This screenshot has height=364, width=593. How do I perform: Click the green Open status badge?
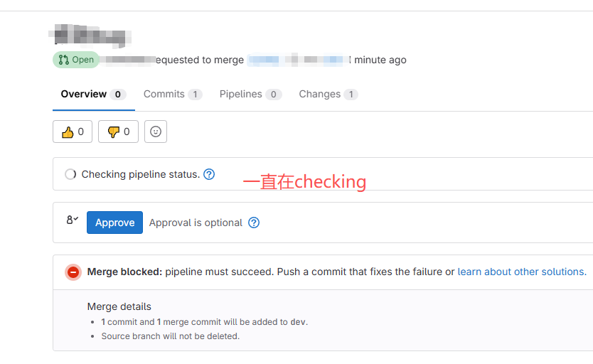click(76, 60)
